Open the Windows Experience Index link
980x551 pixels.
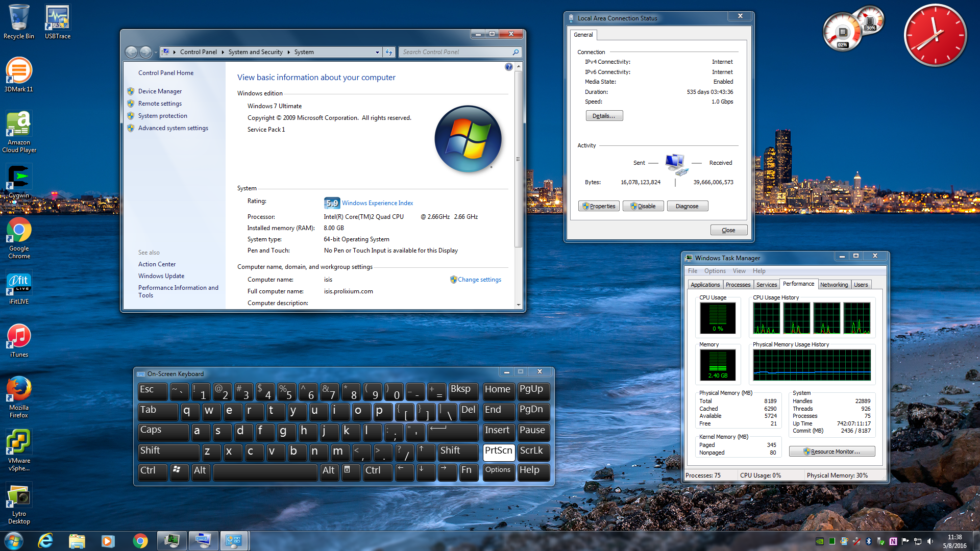pos(377,203)
